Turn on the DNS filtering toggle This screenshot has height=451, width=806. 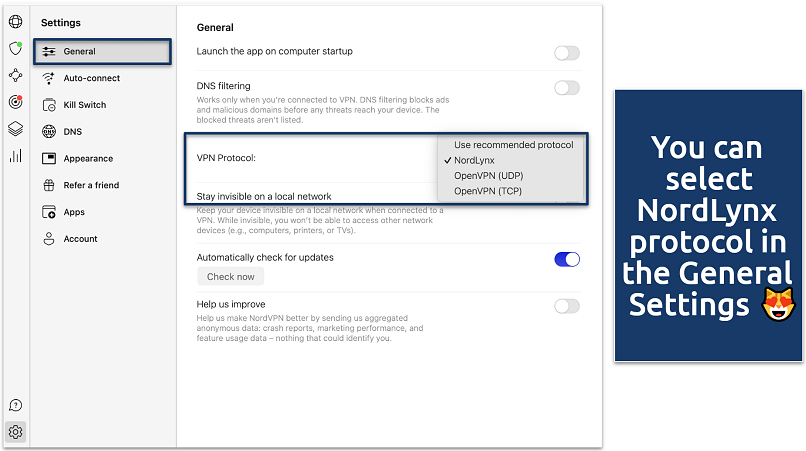point(566,88)
